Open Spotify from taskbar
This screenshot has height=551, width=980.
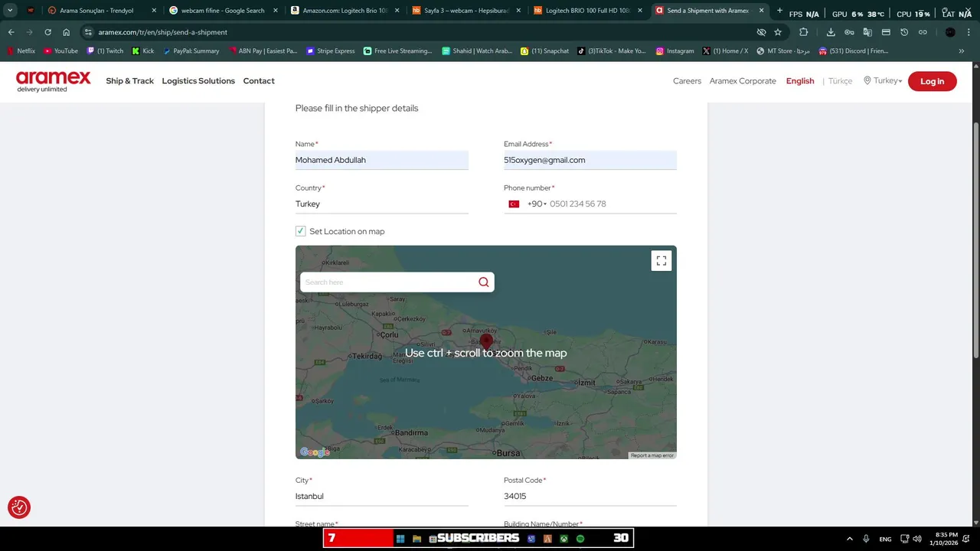coord(580,539)
